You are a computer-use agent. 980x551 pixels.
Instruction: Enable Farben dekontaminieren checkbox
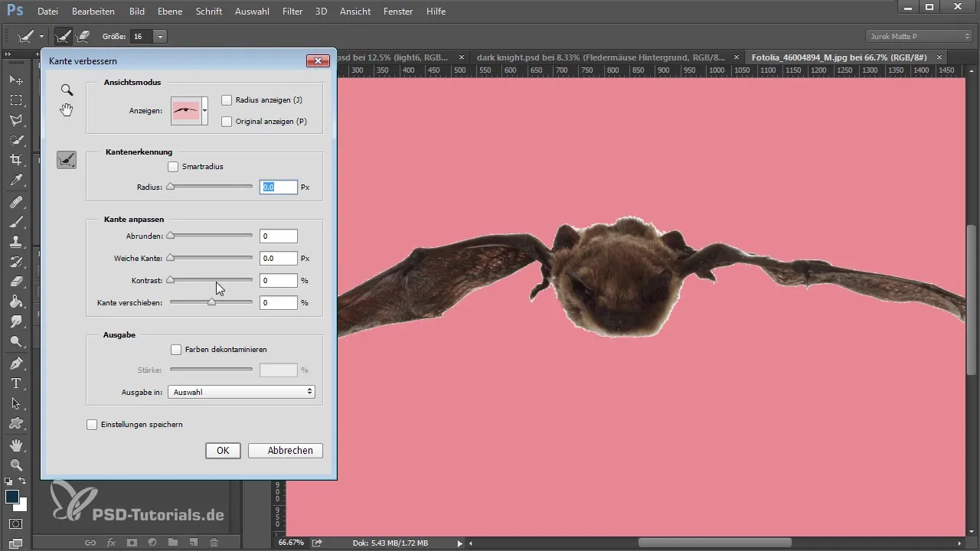pos(176,349)
